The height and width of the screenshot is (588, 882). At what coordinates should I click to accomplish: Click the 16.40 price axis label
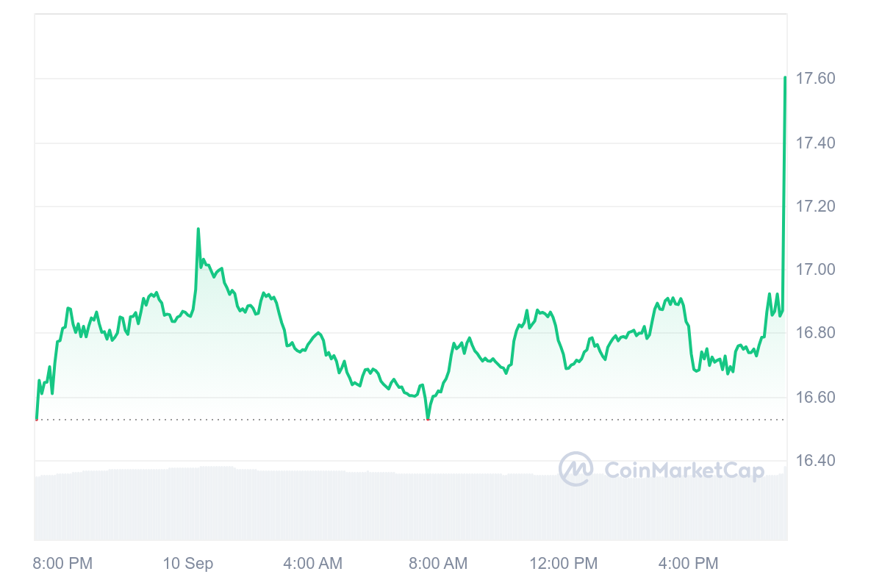(816, 461)
